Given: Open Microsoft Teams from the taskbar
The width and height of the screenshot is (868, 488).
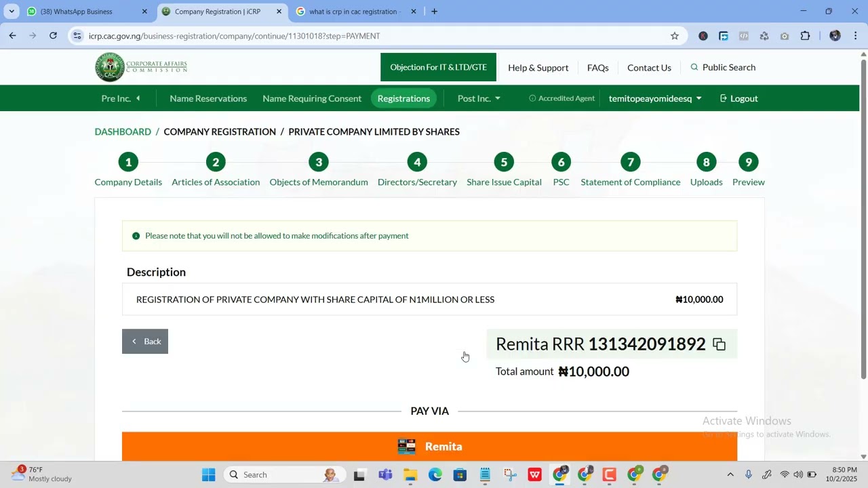Looking at the screenshot, I should click(385, 474).
